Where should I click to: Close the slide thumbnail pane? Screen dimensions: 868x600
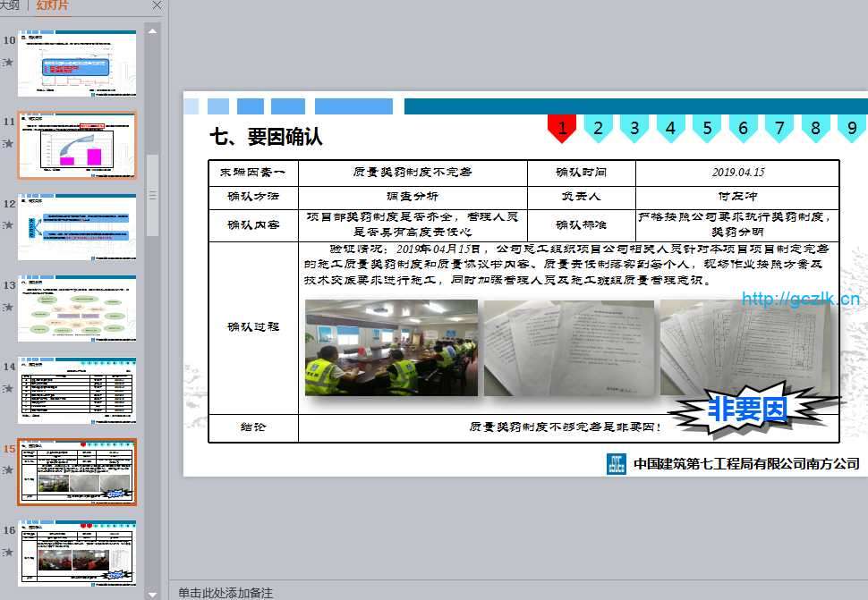click(157, 5)
